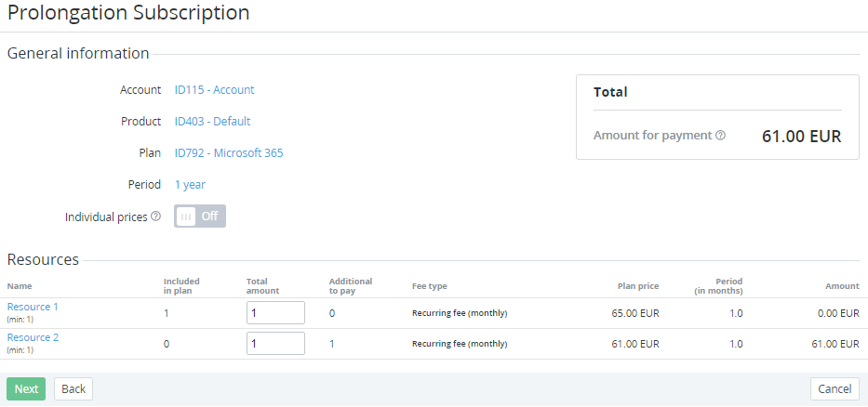Click the Additional to pay column header

coord(350,286)
